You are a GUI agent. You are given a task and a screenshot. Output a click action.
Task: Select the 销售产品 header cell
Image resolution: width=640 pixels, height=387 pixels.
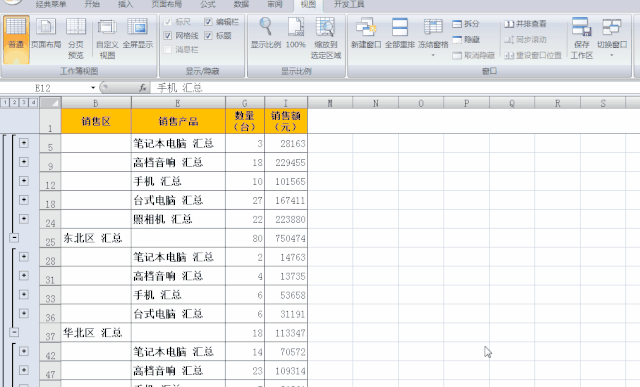[x=178, y=121]
